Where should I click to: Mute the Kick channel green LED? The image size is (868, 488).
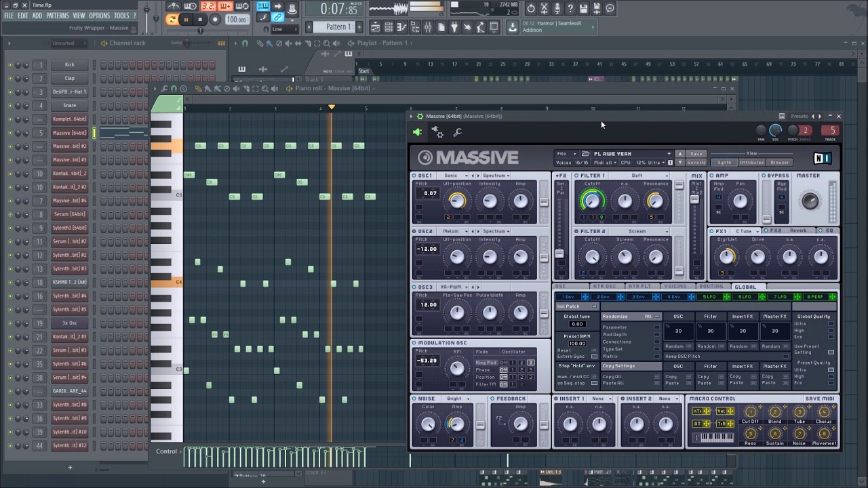coord(10,65)
